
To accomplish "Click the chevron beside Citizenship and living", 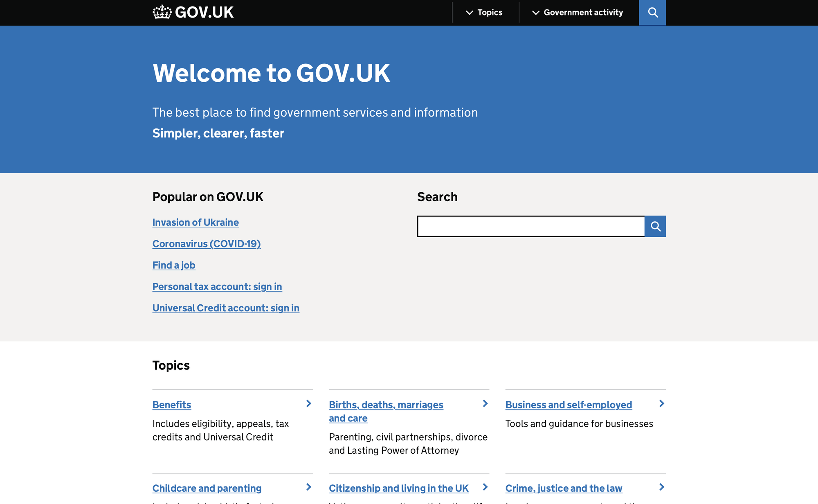I will tap(485, 487).
